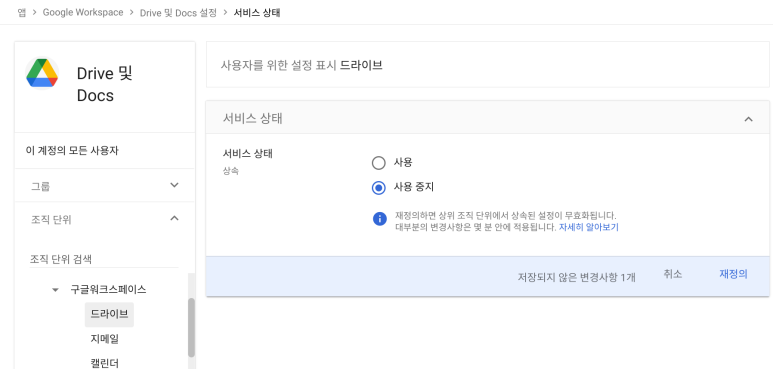Viewport: 773px width, 369px height.
Task: Open 앱 breadcrumb link
Action: click(x=22, y=12)
